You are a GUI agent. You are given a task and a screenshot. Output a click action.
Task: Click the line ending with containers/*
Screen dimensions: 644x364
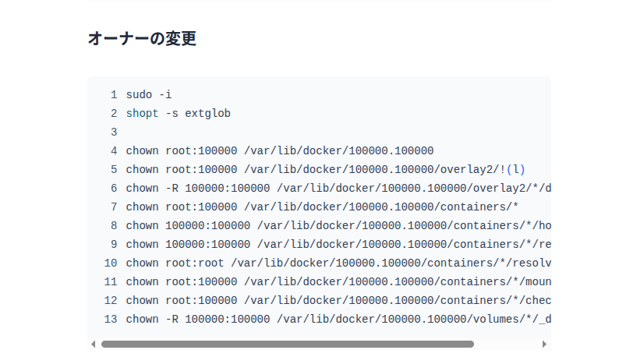point(322,207)
